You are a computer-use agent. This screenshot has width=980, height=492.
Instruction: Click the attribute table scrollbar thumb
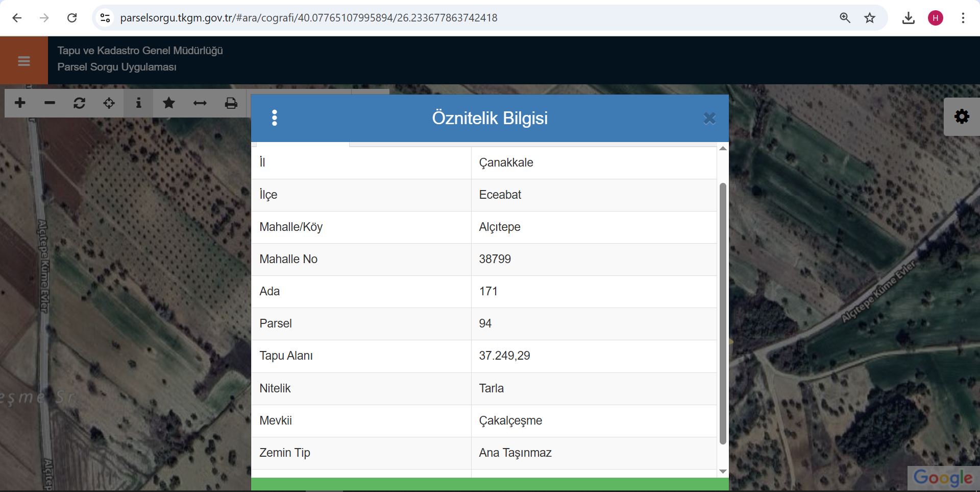coord(722,313)
